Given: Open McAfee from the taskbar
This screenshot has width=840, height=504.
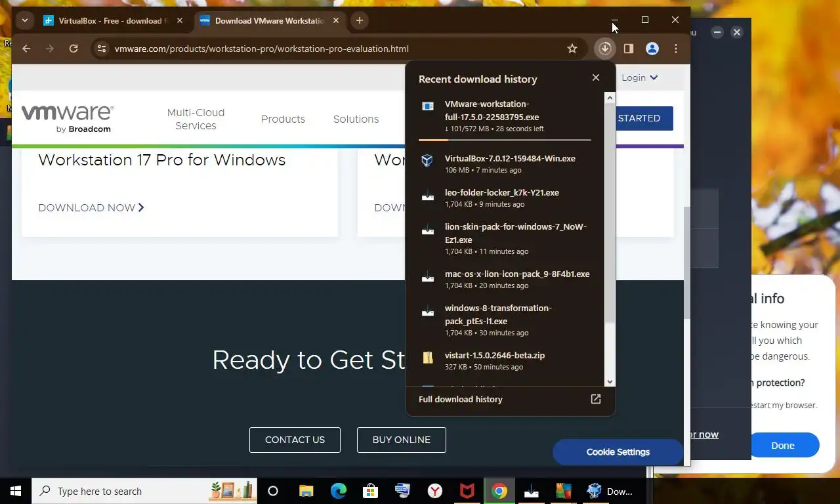Looking at the screenshot, I should coord(467,491).
